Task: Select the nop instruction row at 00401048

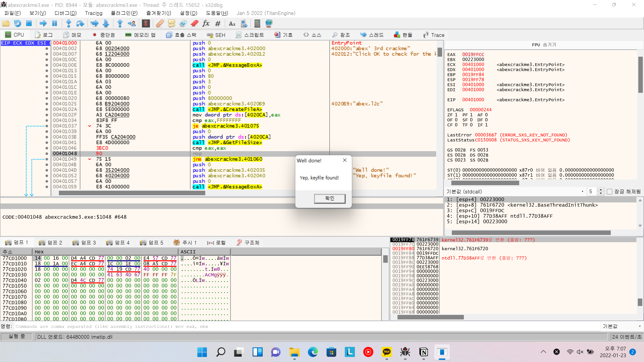Action: (244, 153)
